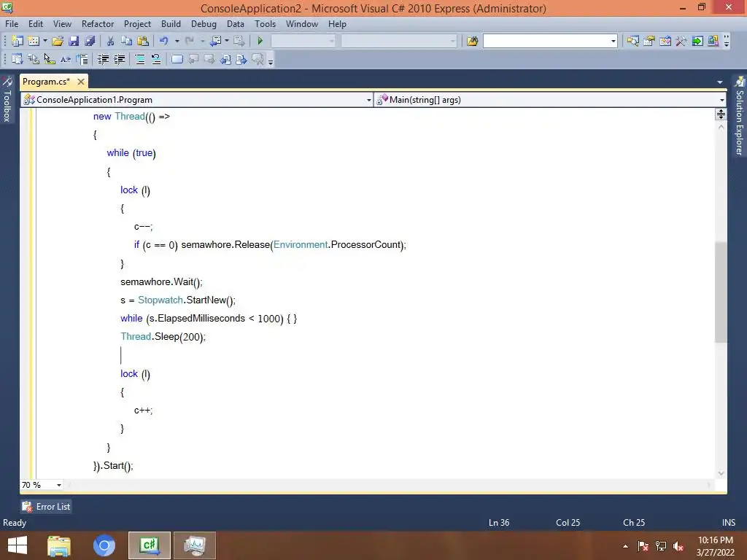
Task: Open the Window menu
Action: [301, 24]
